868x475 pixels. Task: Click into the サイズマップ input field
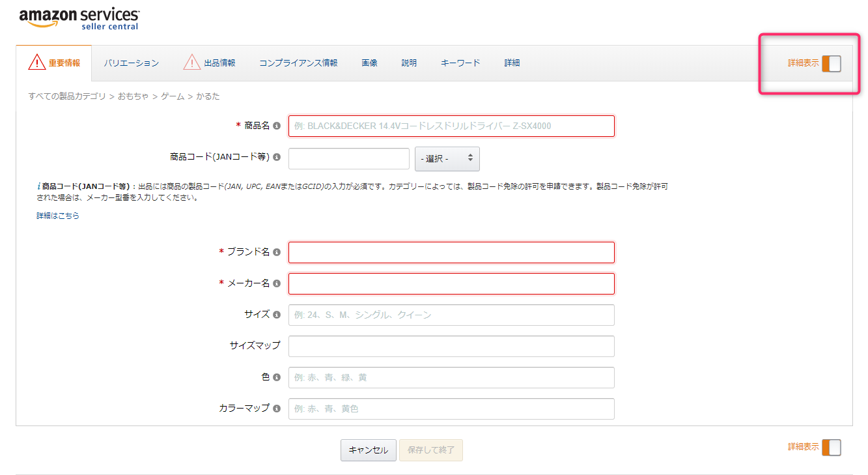coord(451,346)
